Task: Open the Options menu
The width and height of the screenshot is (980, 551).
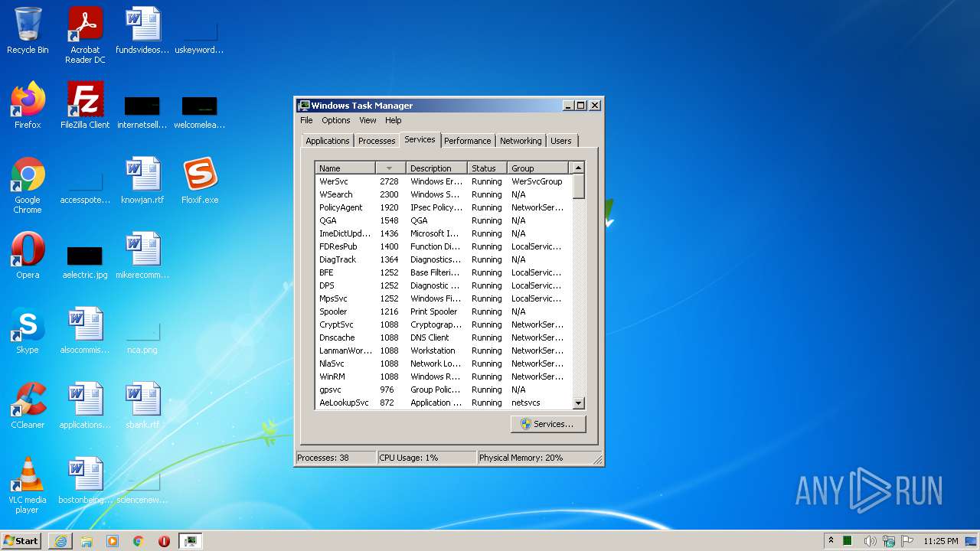Action: point(335,120)
